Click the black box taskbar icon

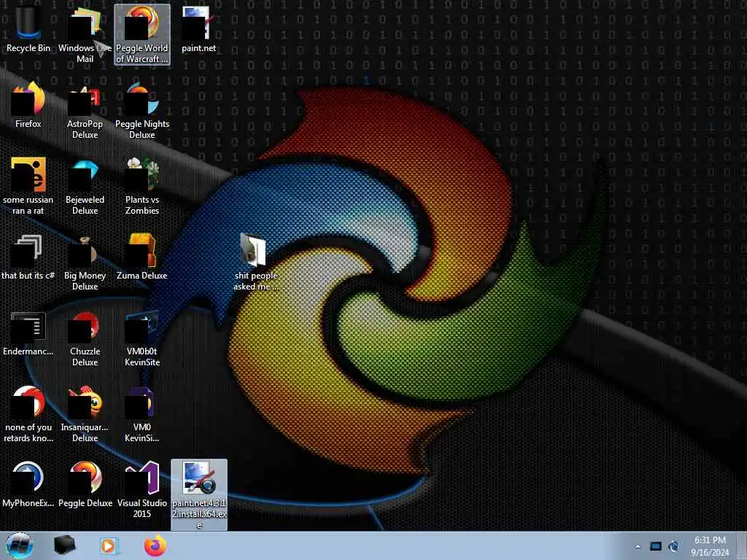(x=64, y=545)
